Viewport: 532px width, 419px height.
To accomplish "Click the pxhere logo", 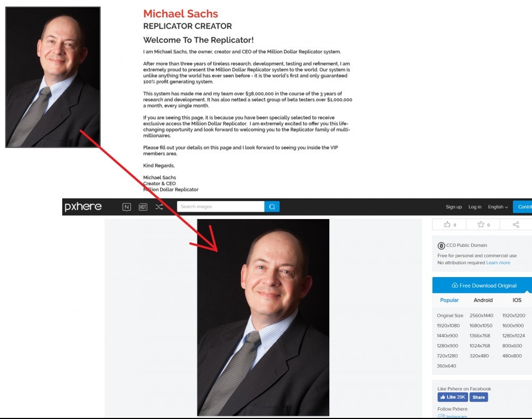I will coord(83,206).
